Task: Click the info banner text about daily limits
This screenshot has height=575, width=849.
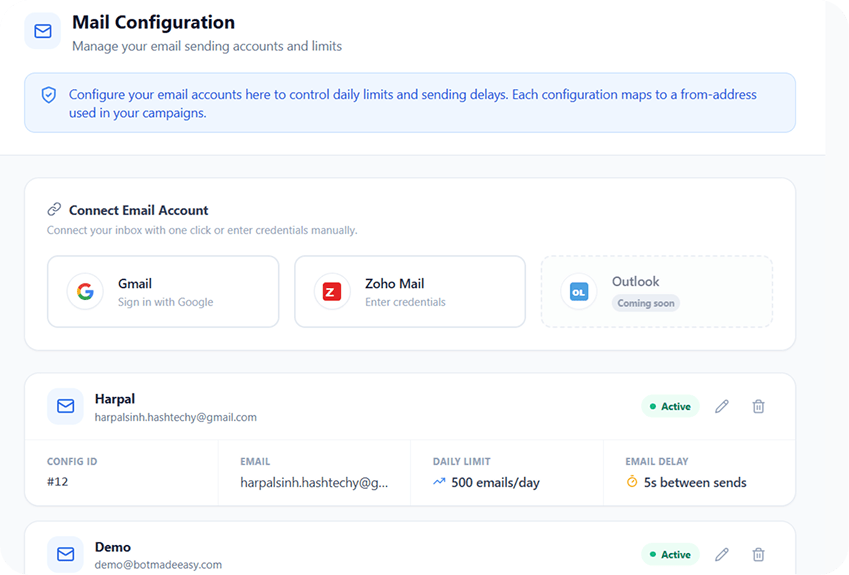Action: pos(413,103)
